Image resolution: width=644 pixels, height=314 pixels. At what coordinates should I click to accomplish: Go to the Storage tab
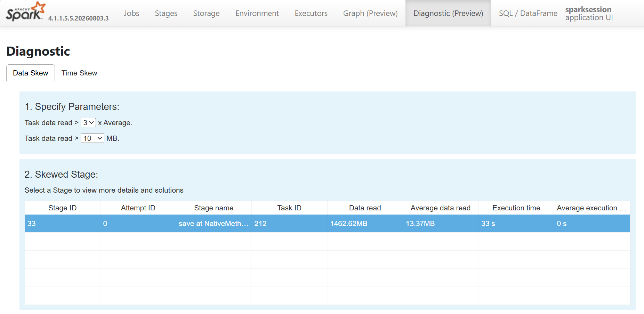pos(206,13)
